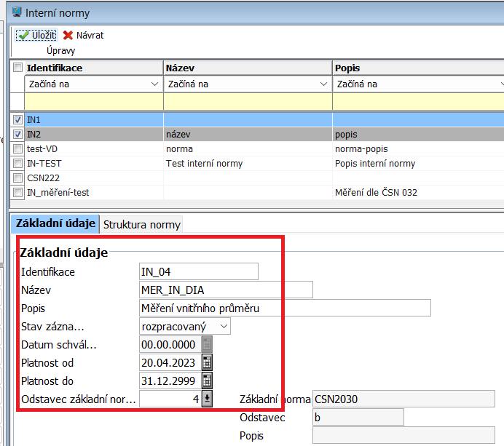Uncheck the IN2 row checkbox

coord(17,134)
